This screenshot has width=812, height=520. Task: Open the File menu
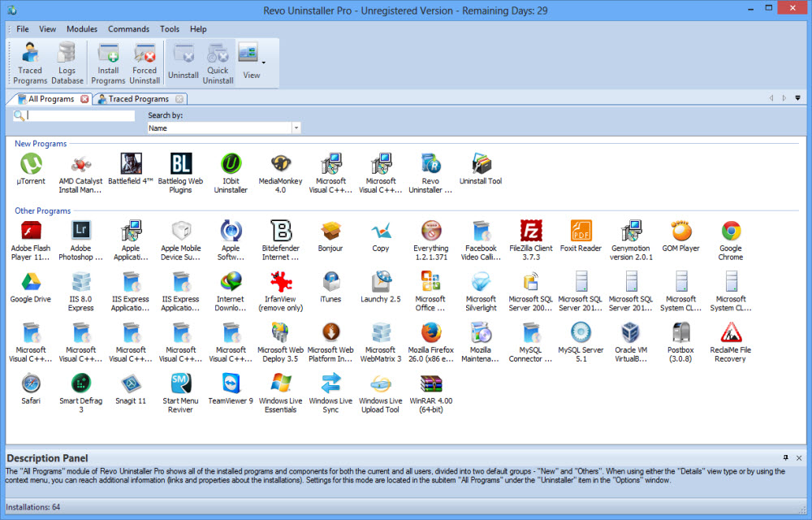tap(22, 29)
